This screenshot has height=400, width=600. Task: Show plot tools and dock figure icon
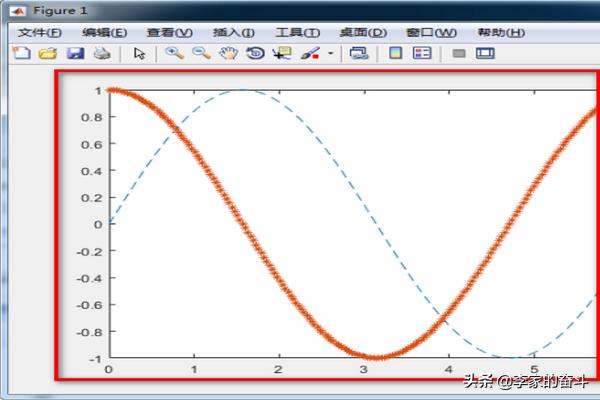485,53
